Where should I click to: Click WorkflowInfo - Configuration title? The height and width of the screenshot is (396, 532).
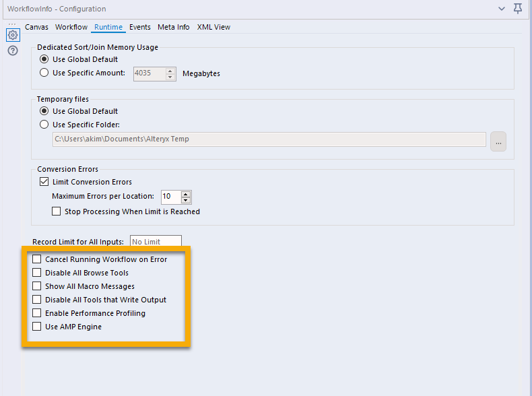(x=57, y=9)
